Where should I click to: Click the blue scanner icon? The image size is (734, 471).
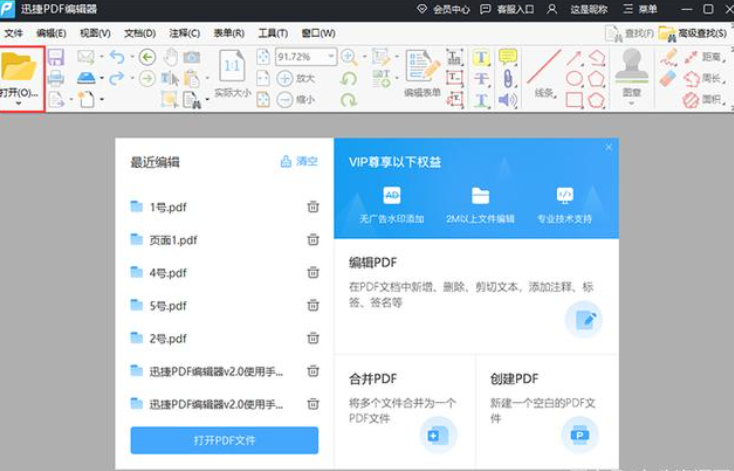(x=86, y=78)
